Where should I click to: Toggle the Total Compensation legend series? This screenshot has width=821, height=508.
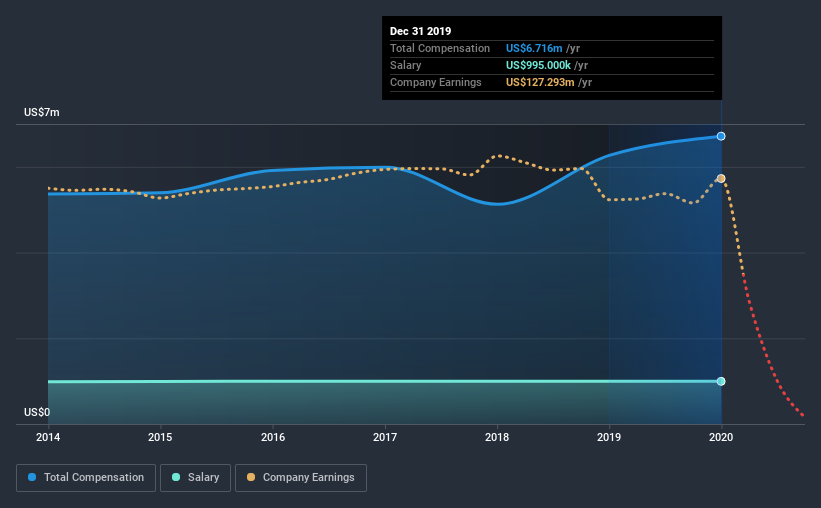click(x=86, y=478)
